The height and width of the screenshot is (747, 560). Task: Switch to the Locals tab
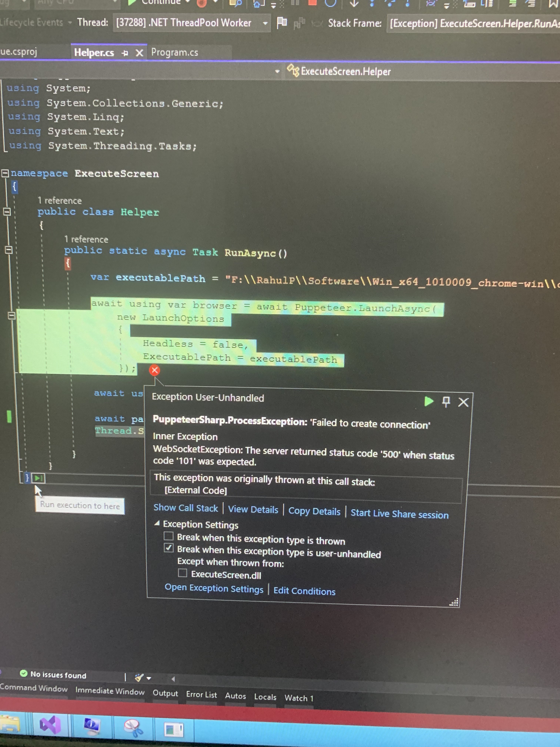click(265, 697)
